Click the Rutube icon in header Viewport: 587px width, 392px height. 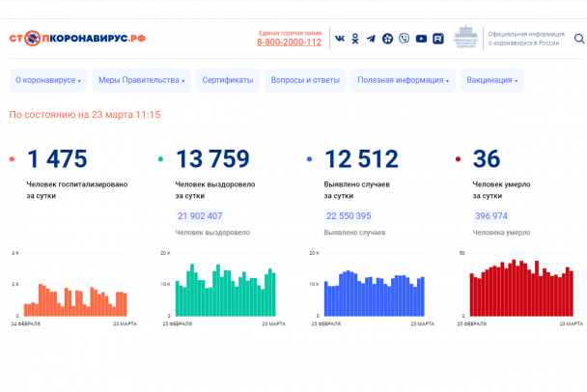(x=437, y=39)
